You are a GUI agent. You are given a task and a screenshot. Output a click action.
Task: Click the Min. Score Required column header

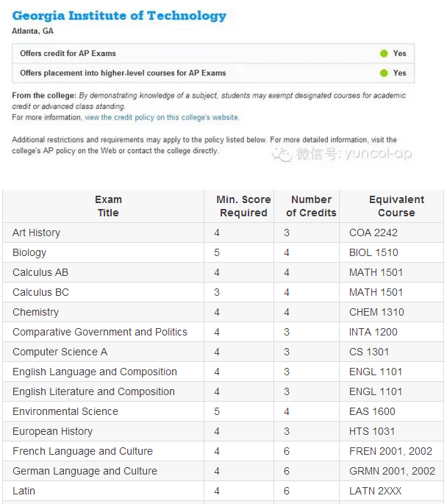pos(243,206)
